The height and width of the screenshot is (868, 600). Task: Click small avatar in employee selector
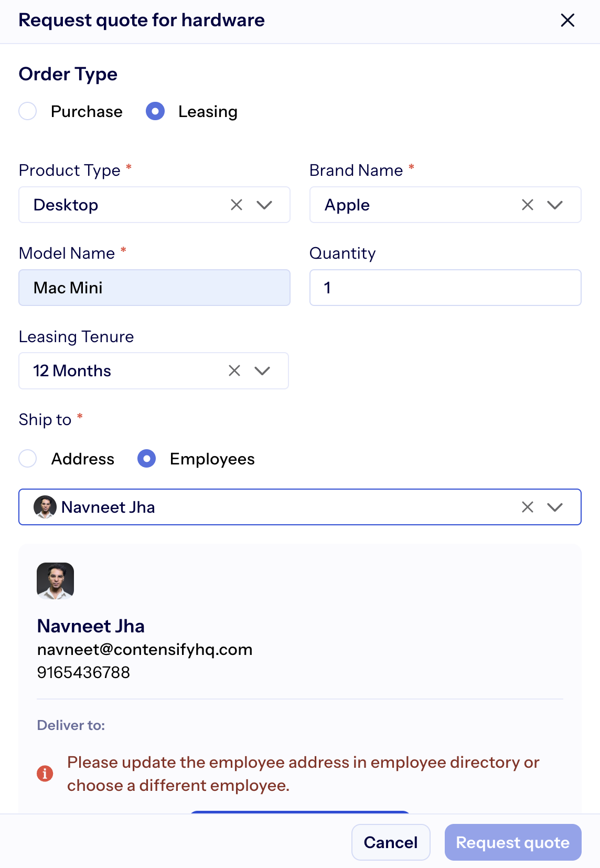point(45,507)
